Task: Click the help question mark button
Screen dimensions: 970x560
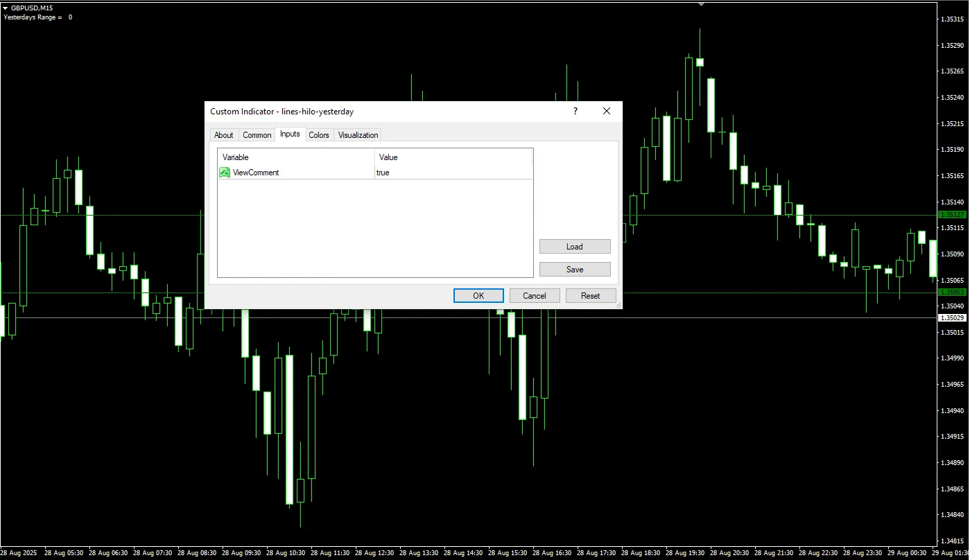Action: tap(575, 111)
